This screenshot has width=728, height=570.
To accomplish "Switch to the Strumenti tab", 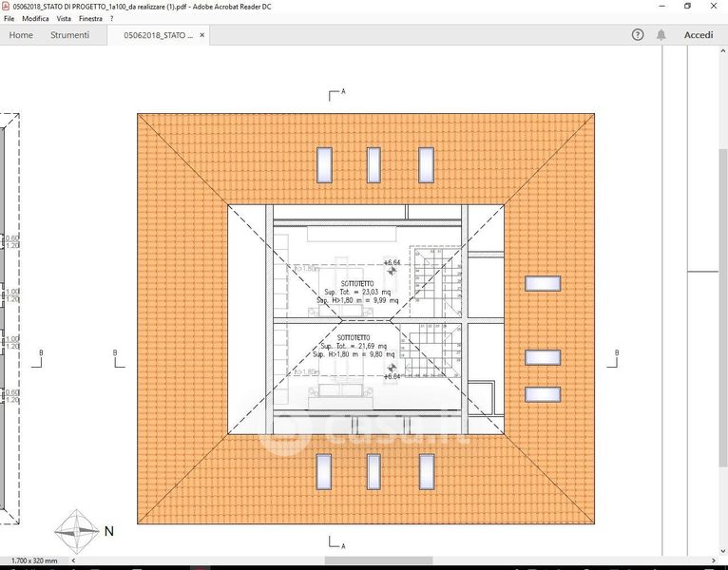I will pyautogui.click(x=70, y=35).
